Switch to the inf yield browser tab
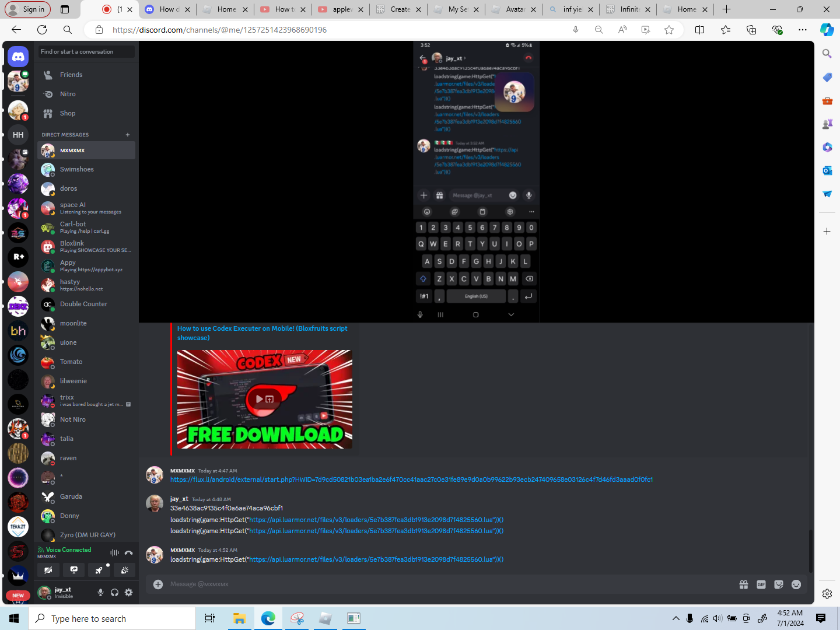840x630 pixels. click(572, 9)
